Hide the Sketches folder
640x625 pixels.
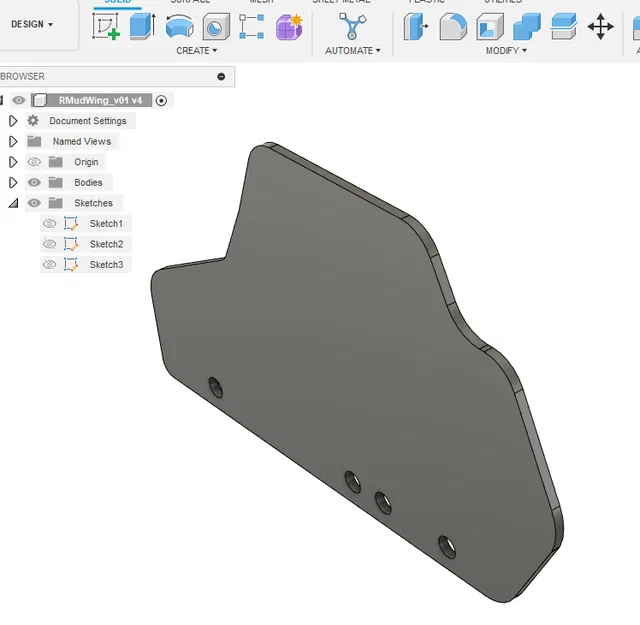click(34, 203)
